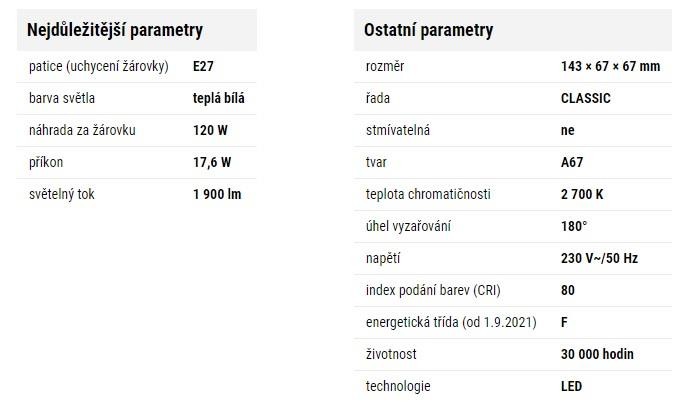The image size is (687, 402).
Task: Click the 'teplá bílá' light color value
Action: pos(219,99)
